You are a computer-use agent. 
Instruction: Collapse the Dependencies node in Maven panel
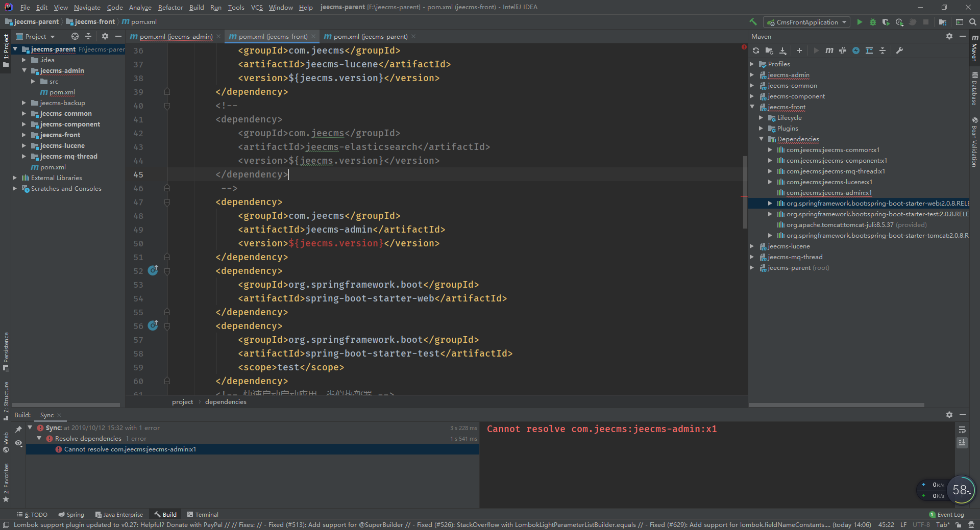tap(761, 139)
